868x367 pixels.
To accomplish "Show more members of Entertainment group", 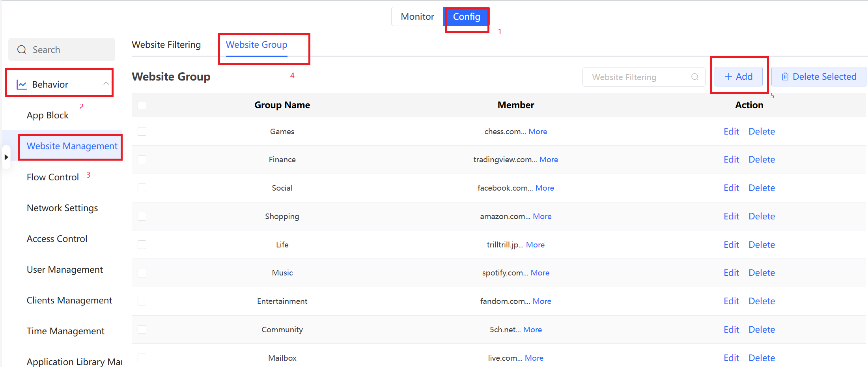I will pyautogui.click(x=542, y=301).
